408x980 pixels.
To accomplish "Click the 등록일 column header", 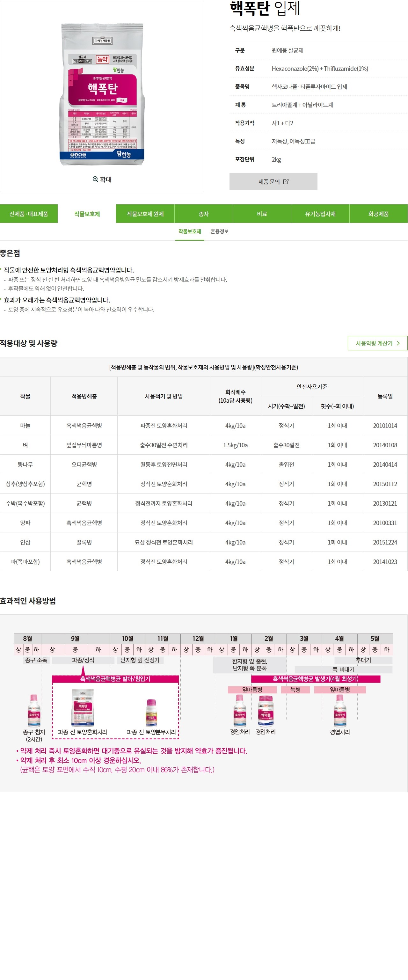I will 385,396.
